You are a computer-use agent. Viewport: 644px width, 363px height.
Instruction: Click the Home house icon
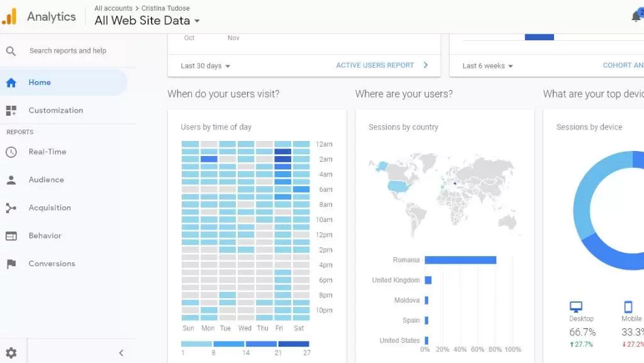(x=11, y=82)
